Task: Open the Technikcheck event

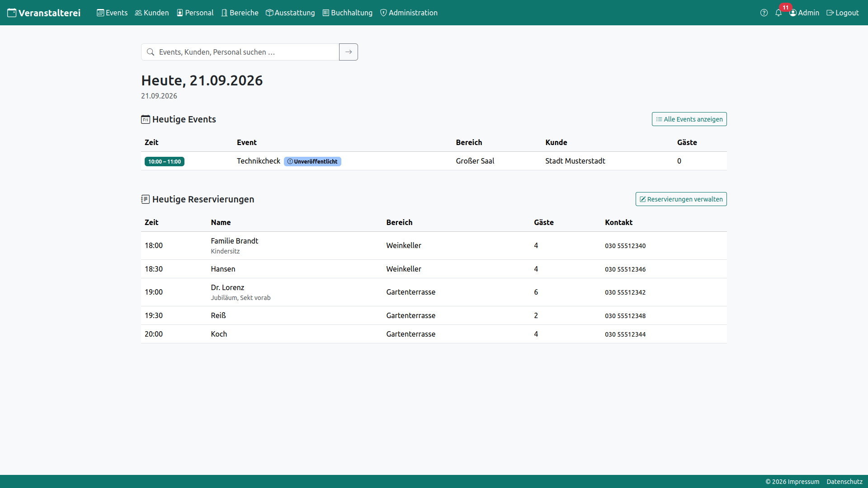Action: (259, 161)
